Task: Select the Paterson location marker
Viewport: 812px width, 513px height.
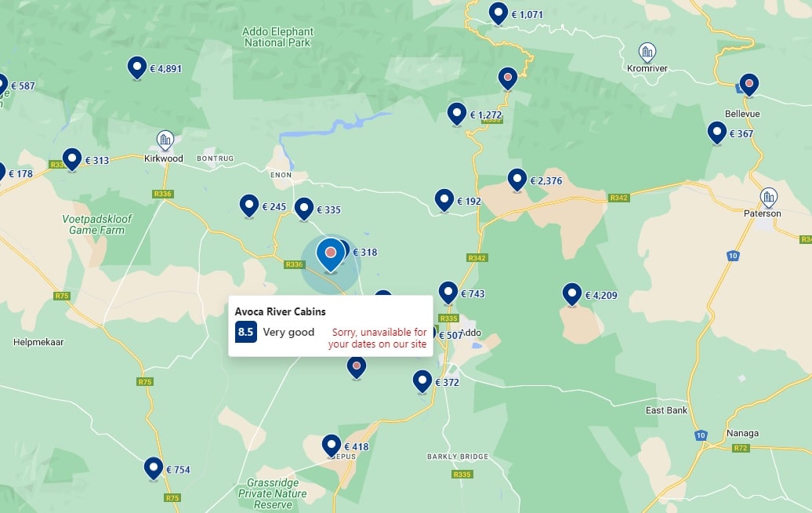Action: tap(767, 196)
